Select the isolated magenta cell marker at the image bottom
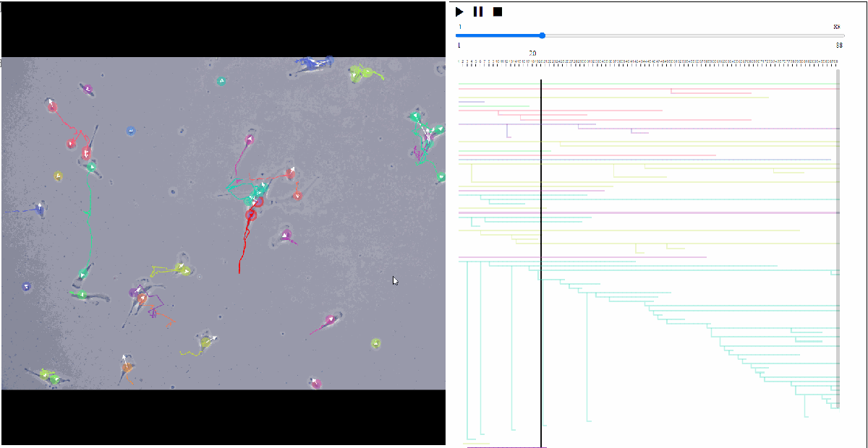Viewport: 868px width, 448px height. [x=315, y=382]
